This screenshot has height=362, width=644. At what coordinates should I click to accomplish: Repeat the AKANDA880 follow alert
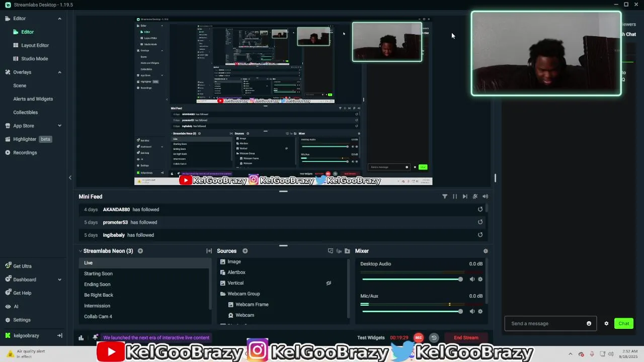(480, 210)
